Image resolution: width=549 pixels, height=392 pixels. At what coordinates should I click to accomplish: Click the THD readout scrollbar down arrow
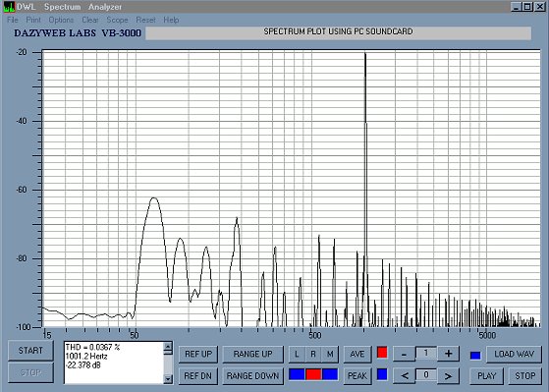(168, 378)
